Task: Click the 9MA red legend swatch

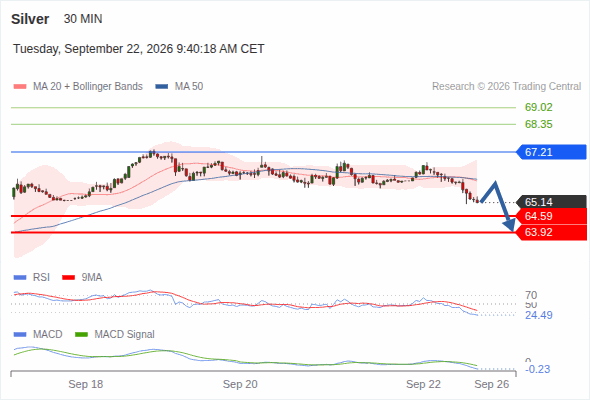Action: pyautogui.click(x=68, y=278)
